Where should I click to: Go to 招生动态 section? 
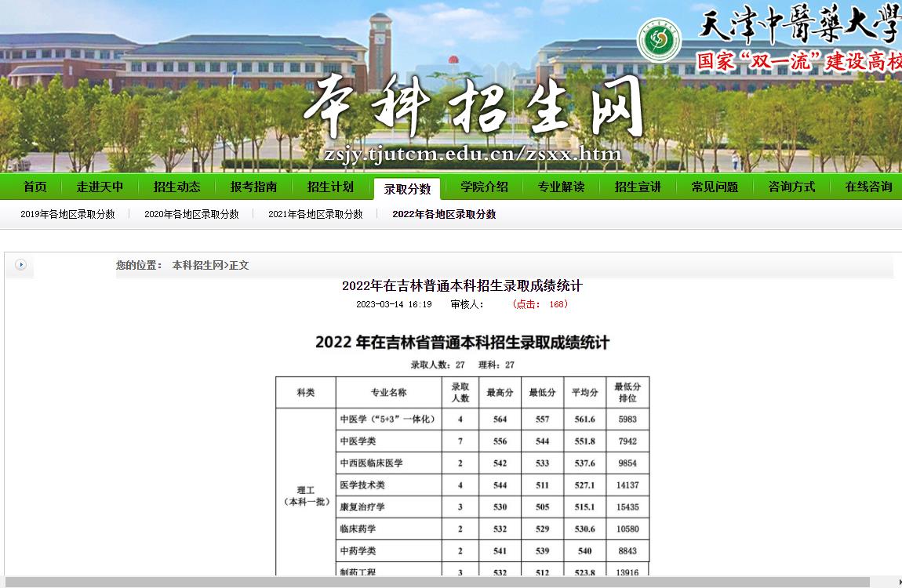click(x=176, y=187)
